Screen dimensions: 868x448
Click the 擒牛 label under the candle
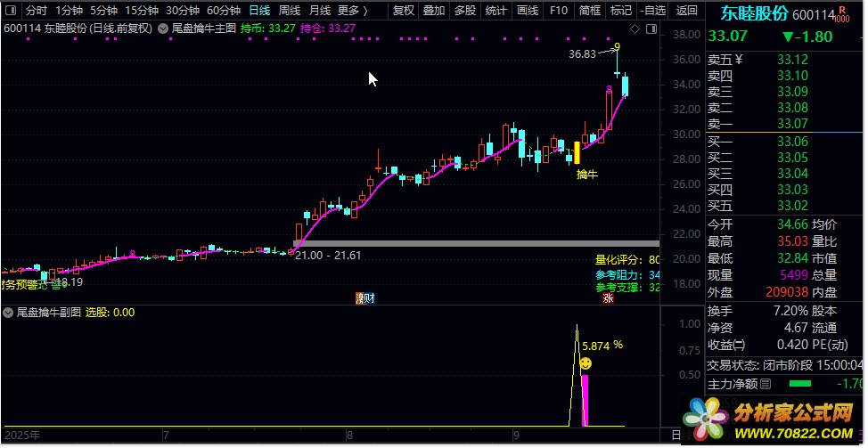pyautogui.click(x=587, y=175)
